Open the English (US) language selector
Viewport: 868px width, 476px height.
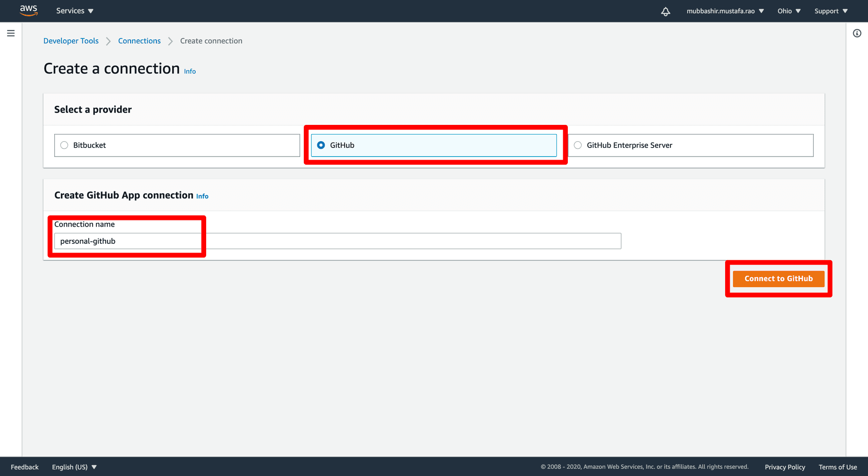(x=74, y=467)
